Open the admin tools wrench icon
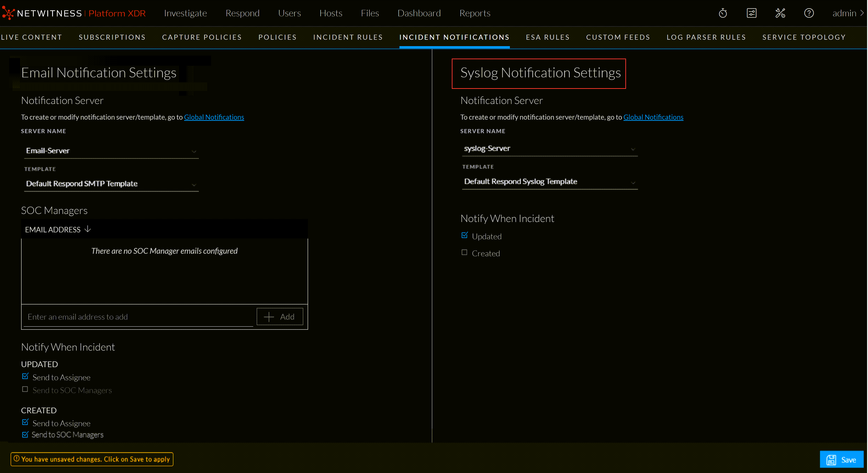 click(x=780, y=13)
